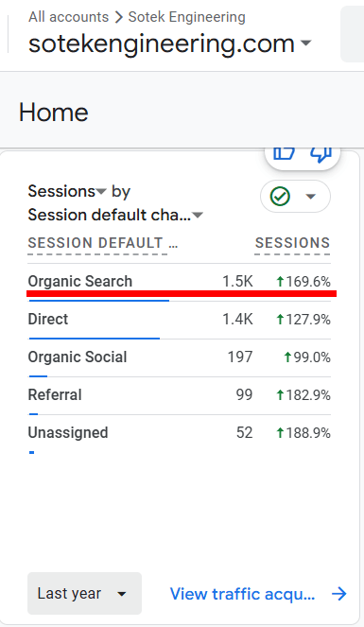Open View traffic acquisition link
This screenshot has height=627, width=364.
(x=242, y=594)
